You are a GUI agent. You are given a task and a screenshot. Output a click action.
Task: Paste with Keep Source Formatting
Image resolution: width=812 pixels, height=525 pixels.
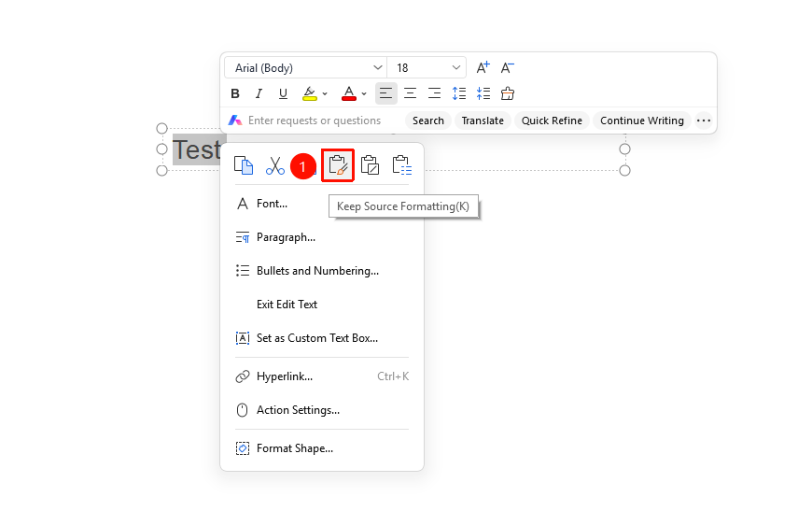pos(338,165)
